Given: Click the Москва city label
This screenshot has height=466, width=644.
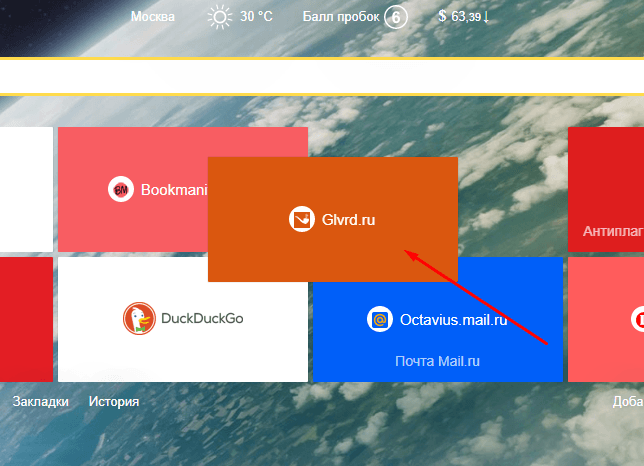Looking at the screenshot, I should (153, 17).
